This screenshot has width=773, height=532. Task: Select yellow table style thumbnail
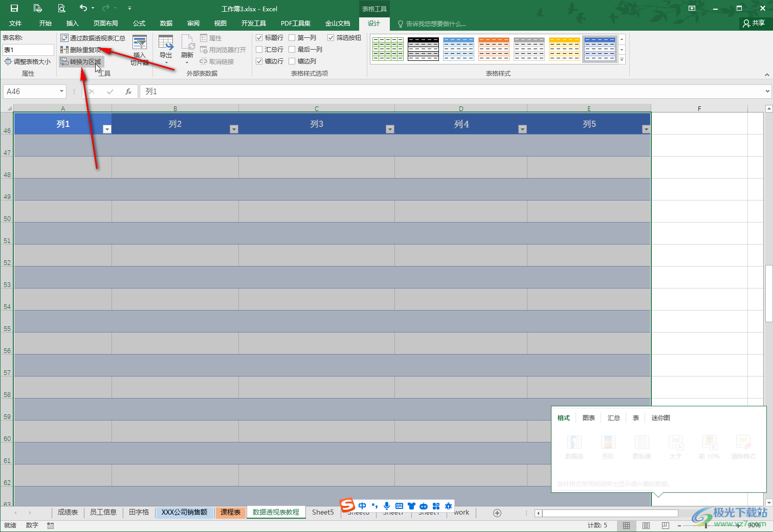(564, 49)
